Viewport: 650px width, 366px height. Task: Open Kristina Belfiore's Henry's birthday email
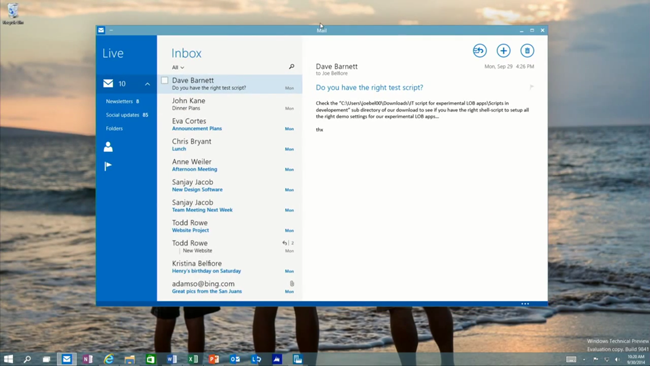point(230,267)
